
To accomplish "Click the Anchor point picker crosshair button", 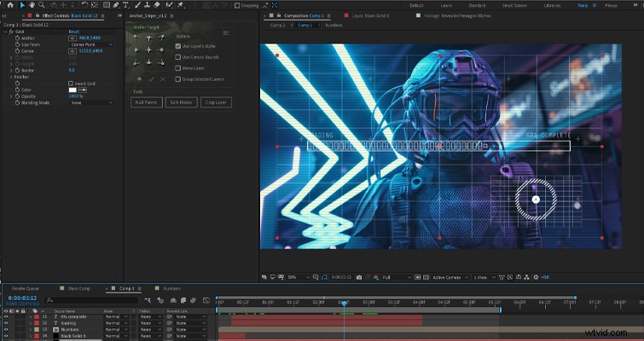I will tap(73, 38).
